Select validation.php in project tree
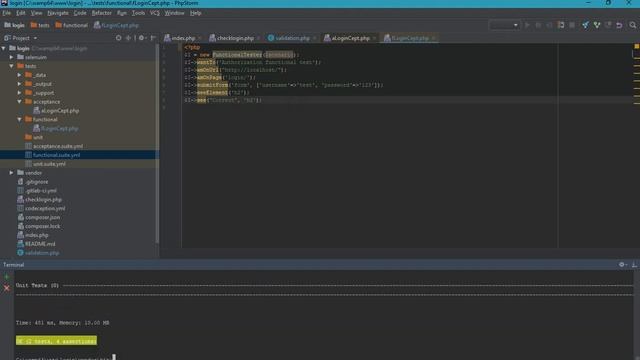Viewport: 640px width, 360px height. (x=38, y=253)
